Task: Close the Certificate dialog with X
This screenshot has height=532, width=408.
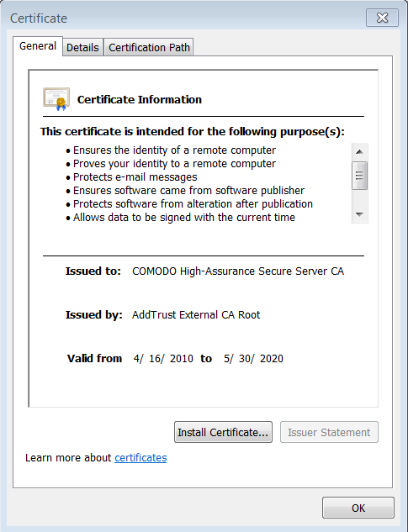Action: pos(382,18)
